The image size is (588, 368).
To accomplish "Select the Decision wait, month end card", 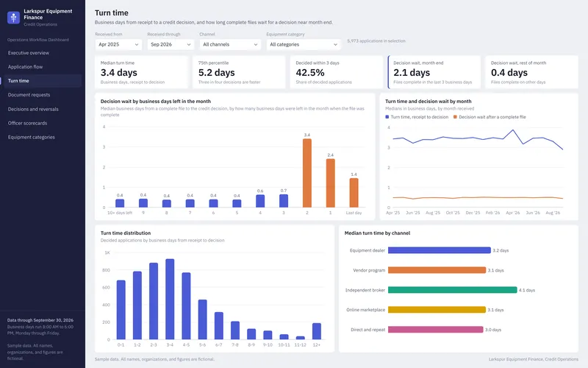I will pyautogui.click(x=434, y=72).
